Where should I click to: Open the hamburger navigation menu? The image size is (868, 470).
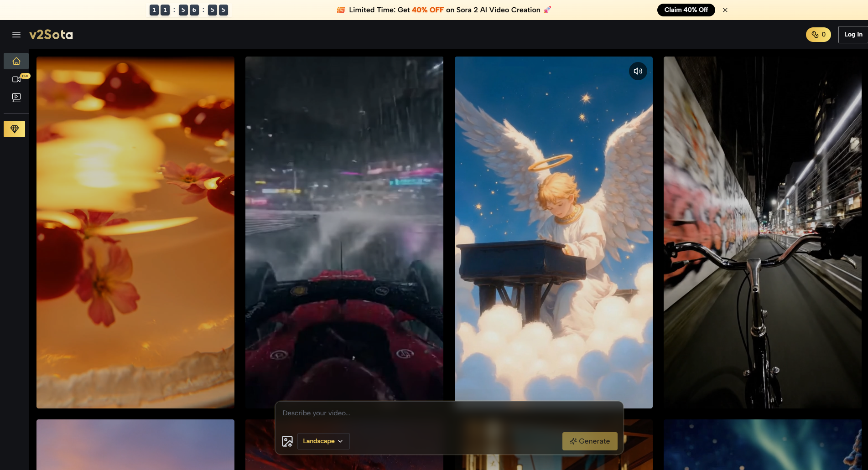point(16,35)
